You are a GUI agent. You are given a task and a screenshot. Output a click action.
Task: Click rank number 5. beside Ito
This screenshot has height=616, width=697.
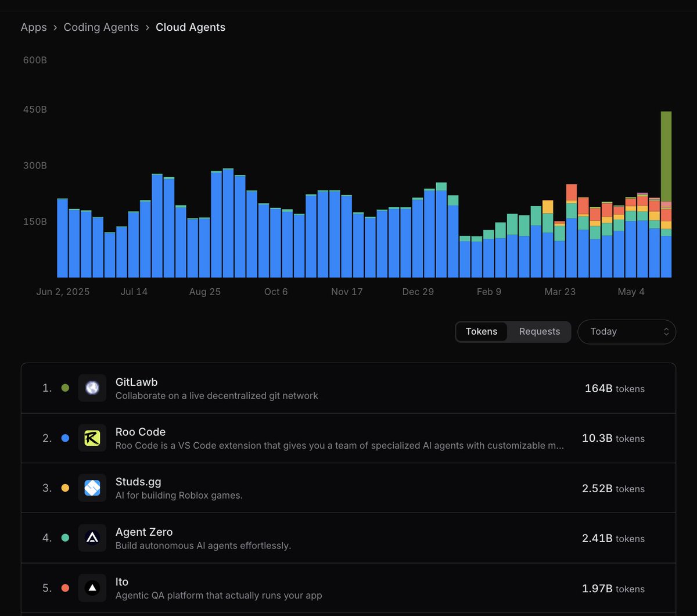[x=47, y=588]
